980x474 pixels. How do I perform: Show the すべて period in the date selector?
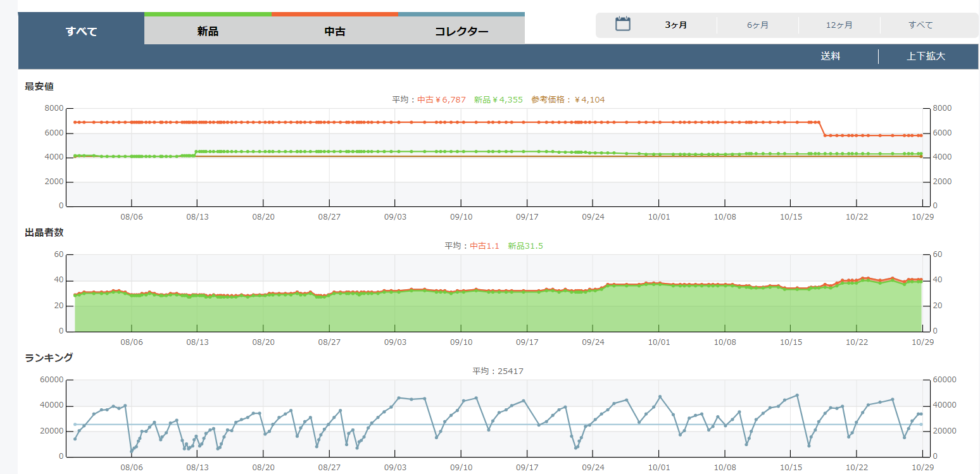pos(920,25)
